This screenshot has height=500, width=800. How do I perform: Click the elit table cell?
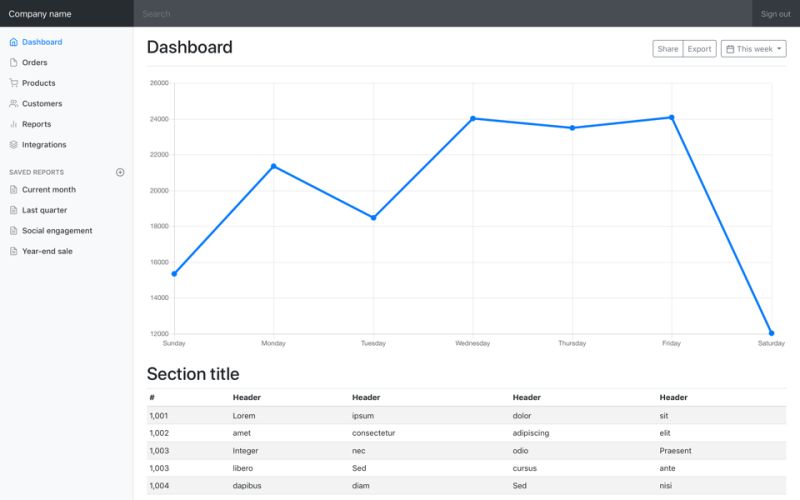click(x=665, y=433)
